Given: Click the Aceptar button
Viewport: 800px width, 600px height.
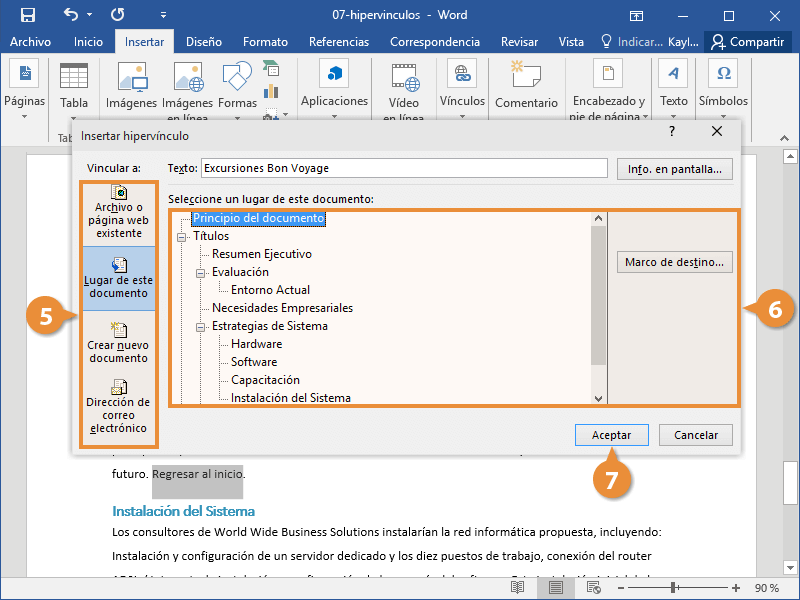Looking at the screenshot, I should 612,435.
